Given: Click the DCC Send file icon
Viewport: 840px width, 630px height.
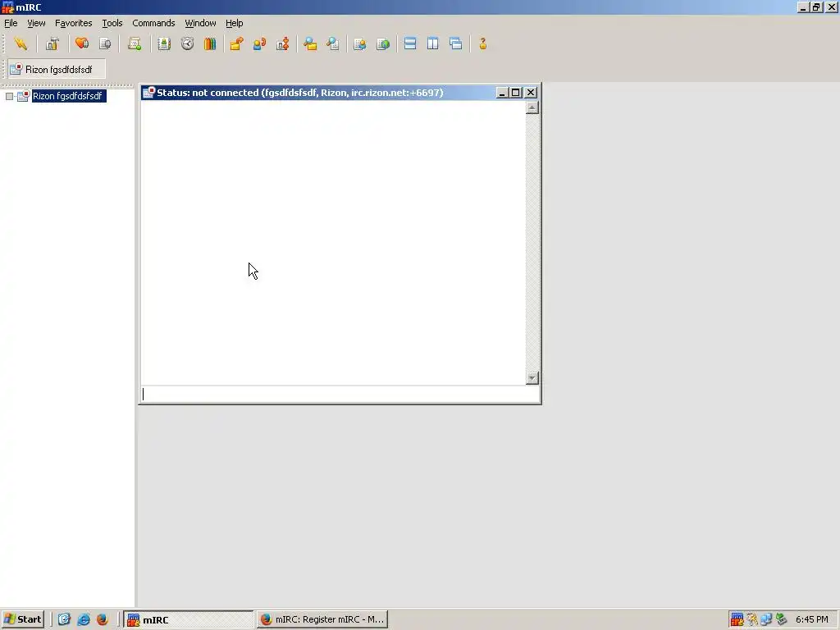Looking at the screenshot, I should coord(236,44).
